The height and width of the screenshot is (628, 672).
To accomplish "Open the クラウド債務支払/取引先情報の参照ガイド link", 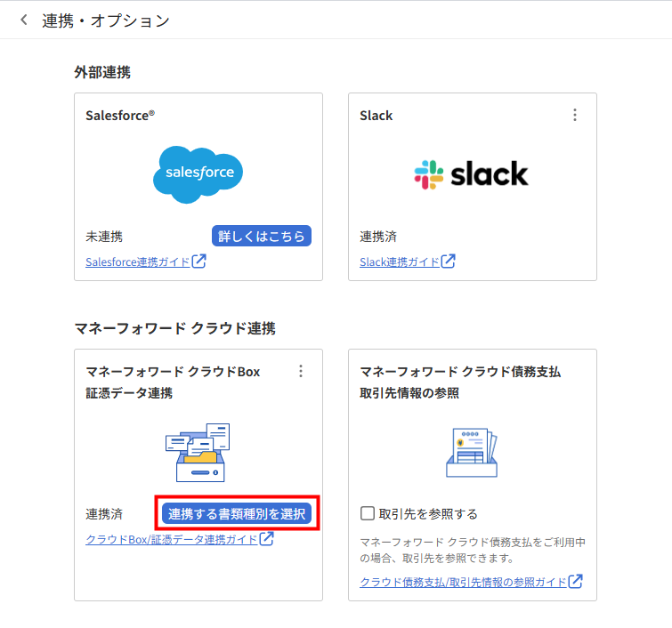I will click(463, 583).
